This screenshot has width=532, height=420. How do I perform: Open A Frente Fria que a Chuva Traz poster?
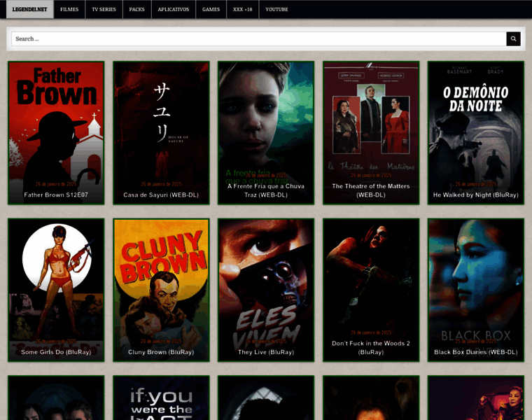click(266, 133)
